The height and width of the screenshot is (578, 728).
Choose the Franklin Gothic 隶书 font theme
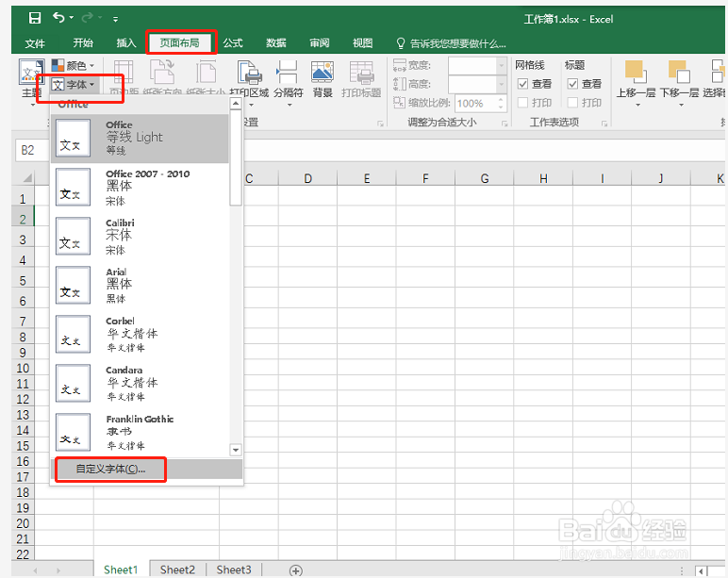(140, 432)
